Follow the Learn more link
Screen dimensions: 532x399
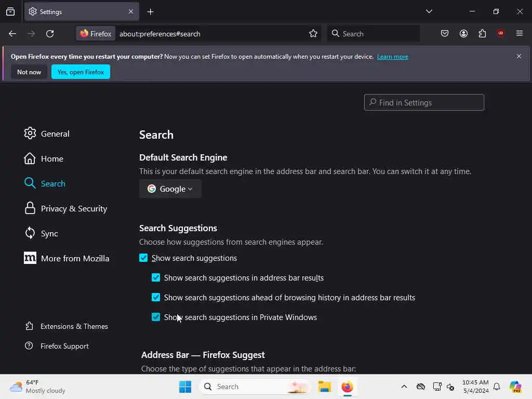[393, 57]
